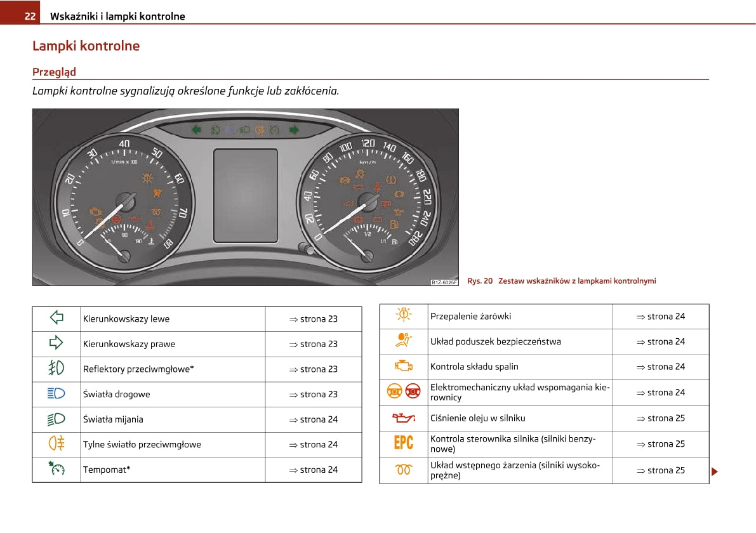Click the Przegląd section heading
The height and width of the screenshot is (533, 756).
[54, 72]
